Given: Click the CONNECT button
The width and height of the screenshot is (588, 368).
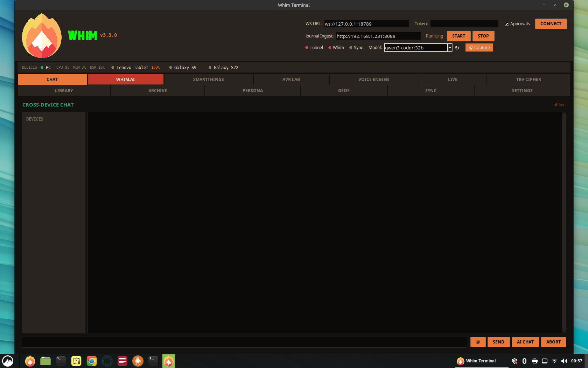Looking at the screenshot, I should [551, 23].
